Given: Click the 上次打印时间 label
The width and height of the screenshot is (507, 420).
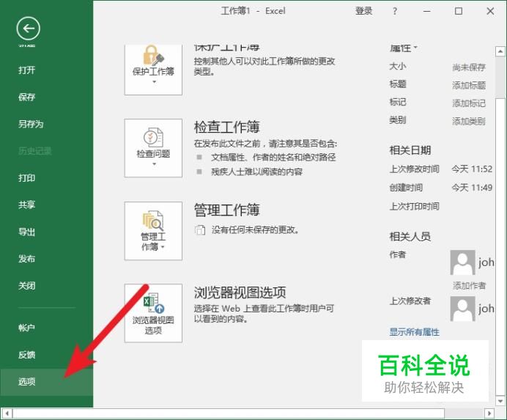Looking at the screenshot, I should pos(414,206).
